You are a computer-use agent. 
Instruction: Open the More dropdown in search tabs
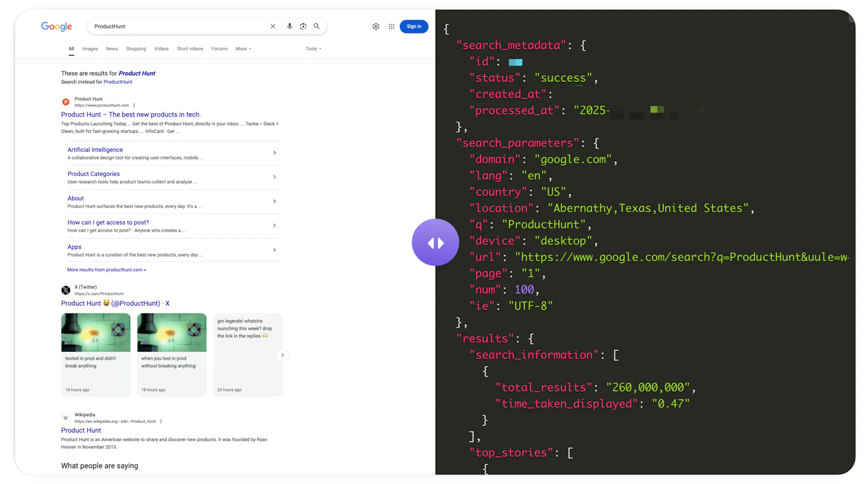244,49
